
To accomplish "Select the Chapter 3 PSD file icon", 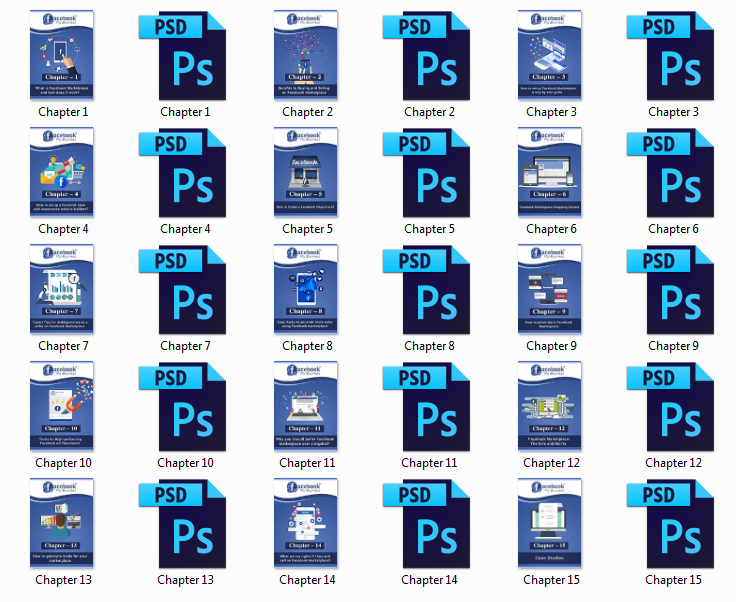I will pyautogui.click(x=671, y=56).
